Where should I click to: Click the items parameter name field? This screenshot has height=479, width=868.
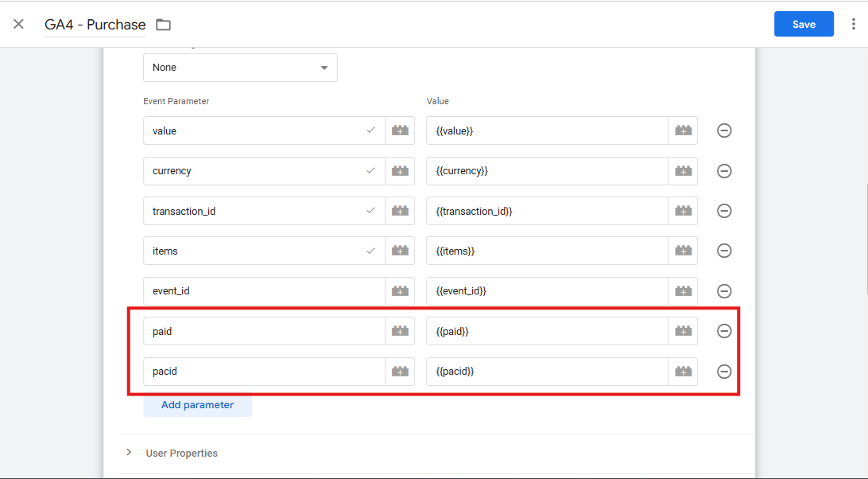click(x=264, y=251)
